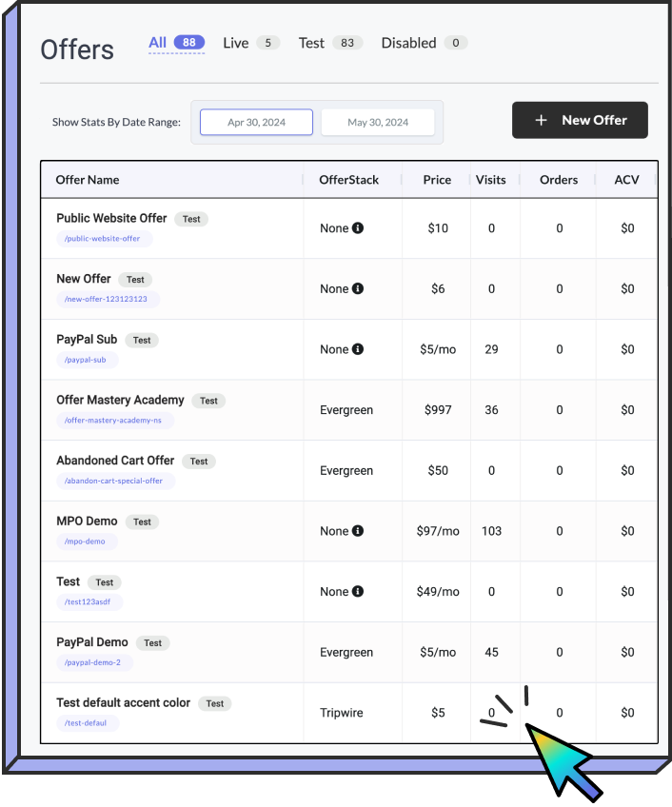
Task: Sort by the Visits column header
Action: click(491, 180)
